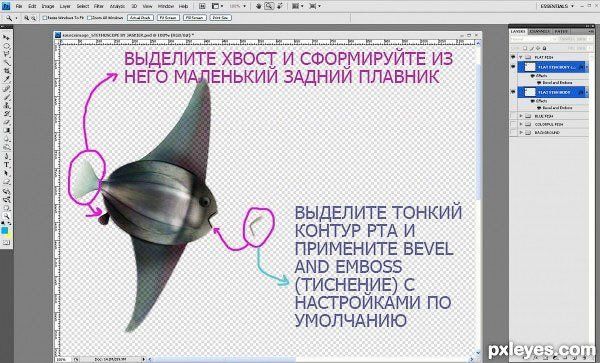Pick the Rotate View tool in application bar
The width and height of the screenshot is (600, 363).
point(280,6)
